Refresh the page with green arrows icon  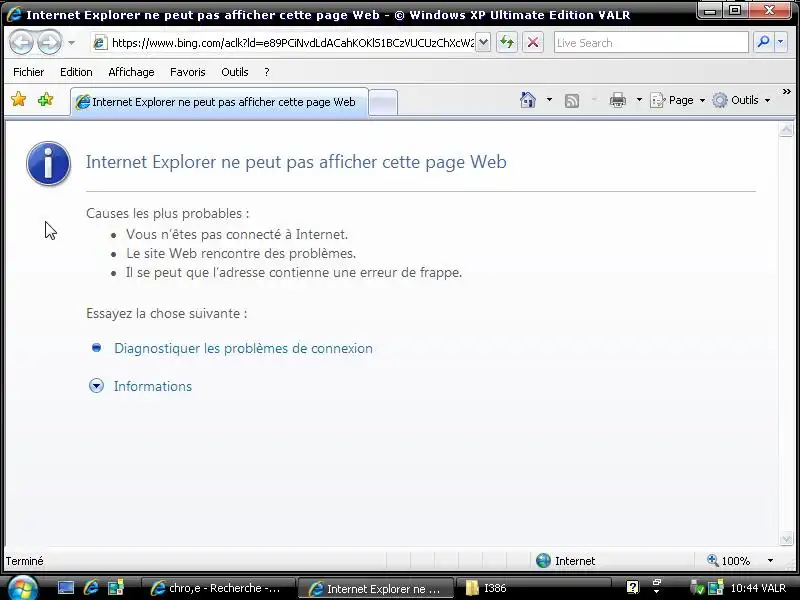click(x=507, y=42)
